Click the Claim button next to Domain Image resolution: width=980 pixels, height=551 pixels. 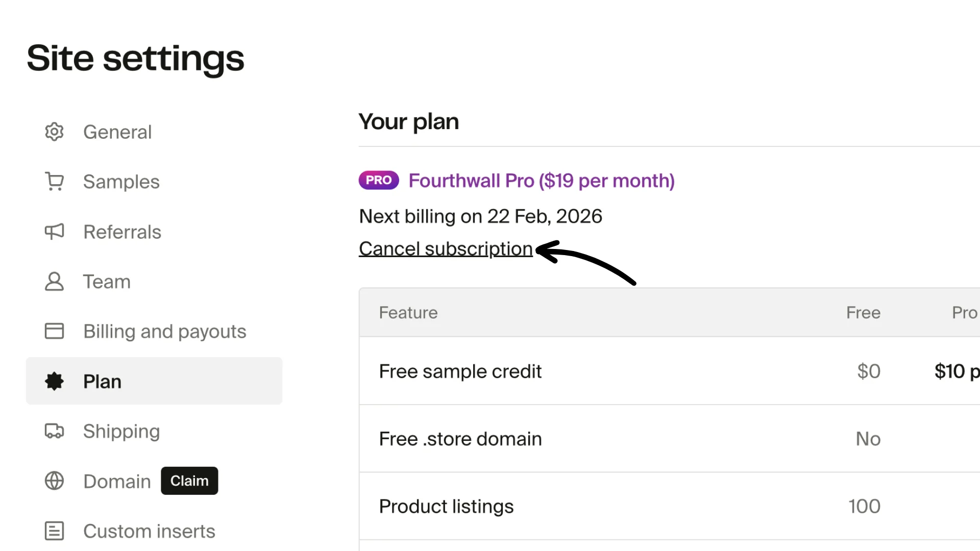(x=189, y=481)
